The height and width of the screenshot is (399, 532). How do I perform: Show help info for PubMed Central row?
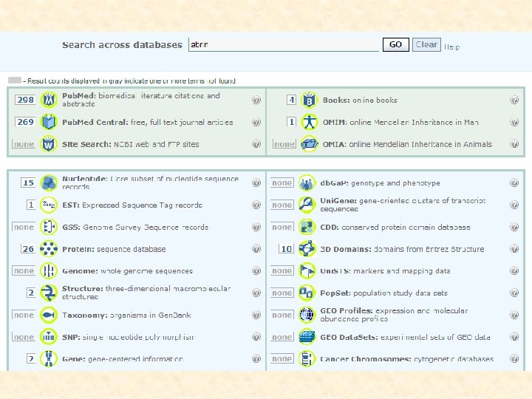pos(256,122)
